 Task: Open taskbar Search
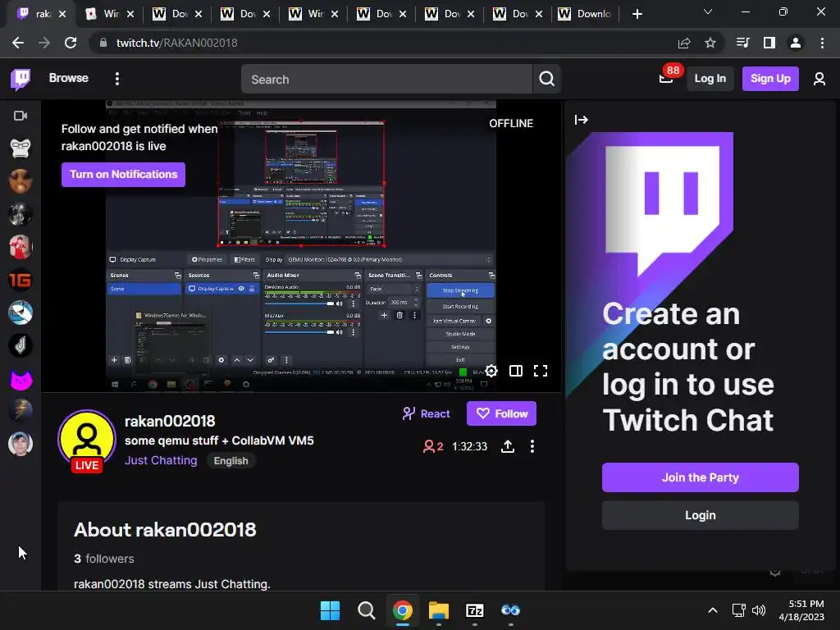click(x=367, y=610)
